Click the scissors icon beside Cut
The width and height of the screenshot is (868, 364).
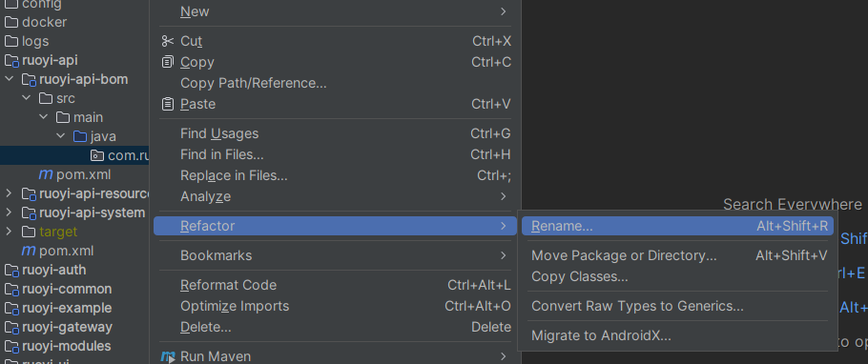(167, 42)
